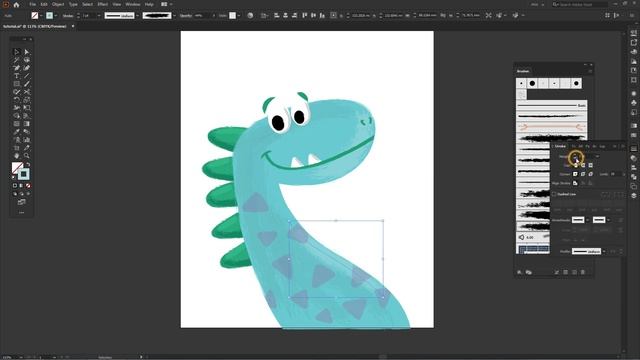The height and width of the screenshot is (360, 640).
Task: Select the Zoom tool
Action: 27,156
